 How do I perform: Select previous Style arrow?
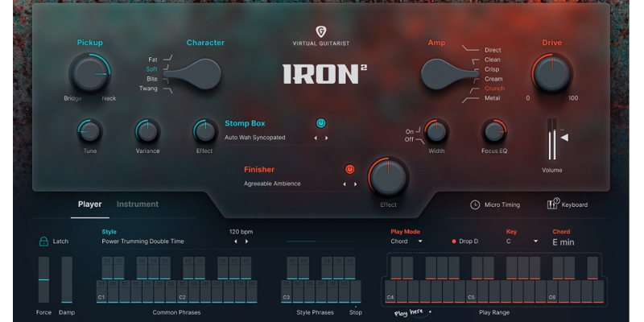point(235,242)
